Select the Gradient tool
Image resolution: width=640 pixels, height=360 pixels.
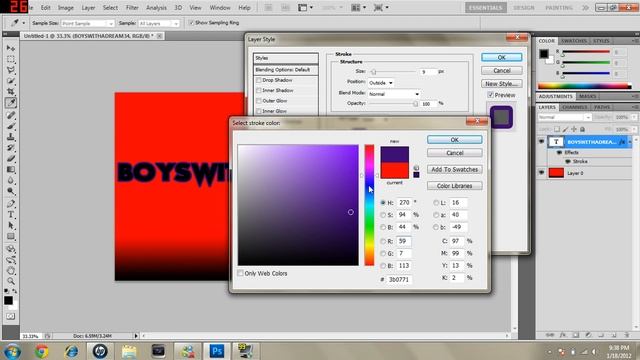pyautogui.click(x=11, y=169)
